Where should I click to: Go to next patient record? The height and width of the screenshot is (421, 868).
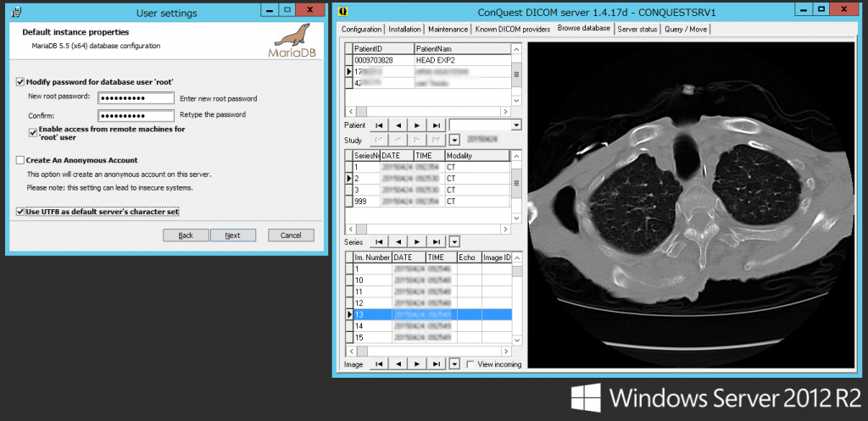[417, 125]
